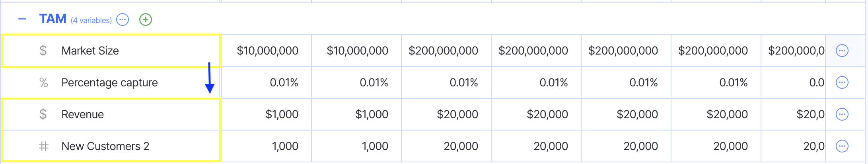Viewport: 868px width, 164px height.
Task: Open New Customers 2 row options
Action: (x=842, y=146)
